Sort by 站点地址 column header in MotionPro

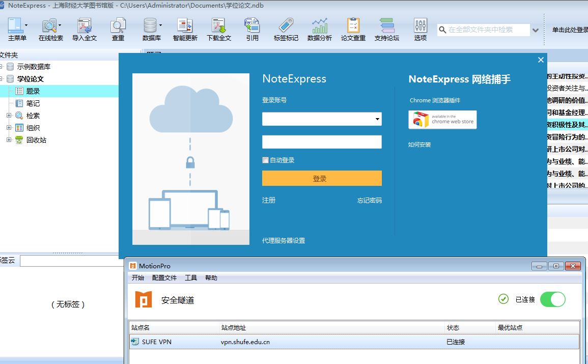click(x=331, y=328)
